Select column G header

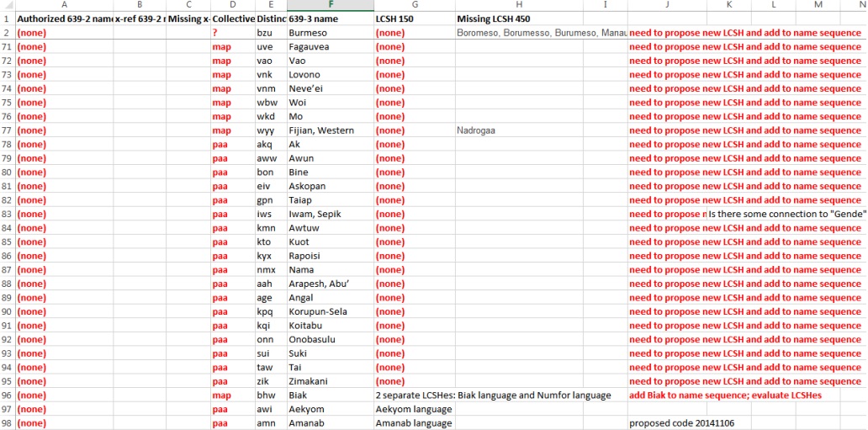[414, 5]
